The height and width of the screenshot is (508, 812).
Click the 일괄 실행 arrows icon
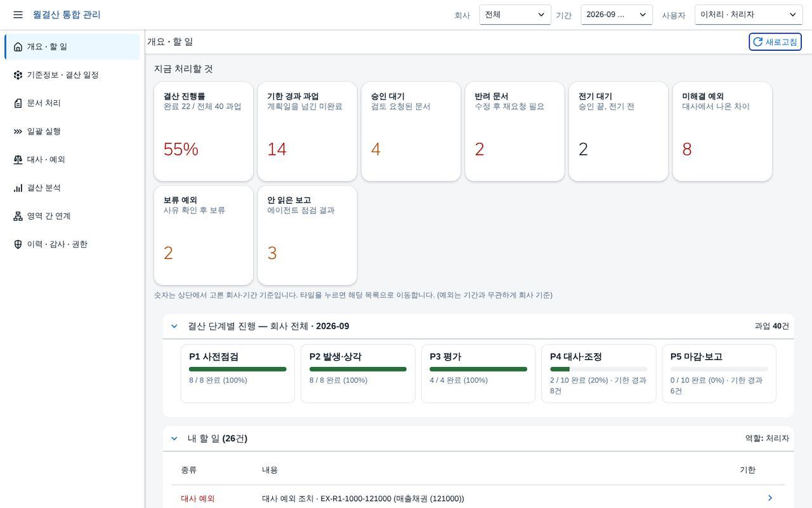18,131
